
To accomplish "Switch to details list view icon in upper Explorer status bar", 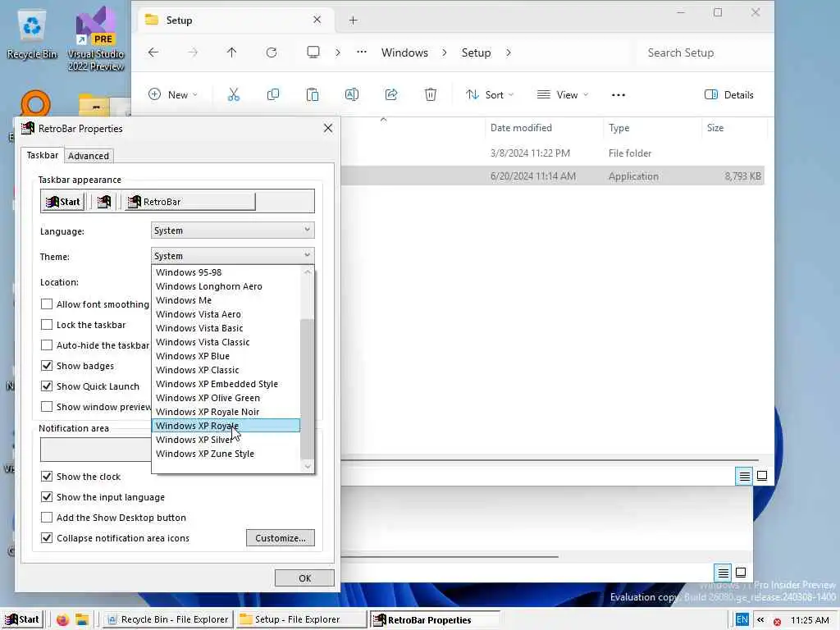I will tap(744, 476).
